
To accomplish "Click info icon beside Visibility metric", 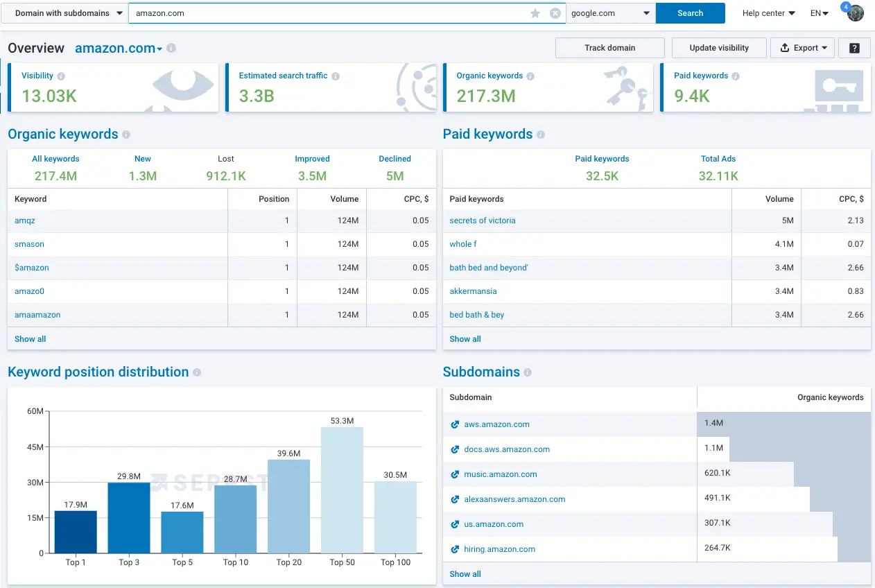I will pyautogui.click(x=61, y=76).
